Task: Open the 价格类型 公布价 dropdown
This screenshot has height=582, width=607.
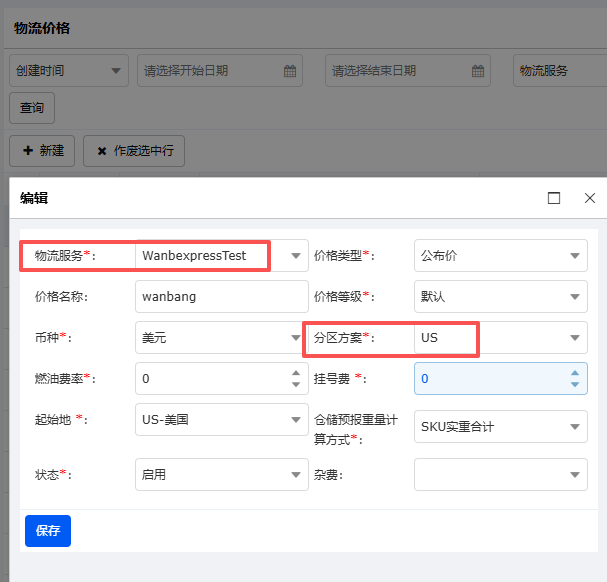Action: tap(574, 256)
